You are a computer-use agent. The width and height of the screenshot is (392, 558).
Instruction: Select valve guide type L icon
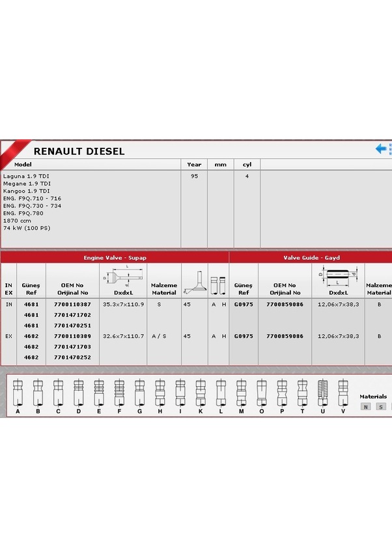pos(221,393)
